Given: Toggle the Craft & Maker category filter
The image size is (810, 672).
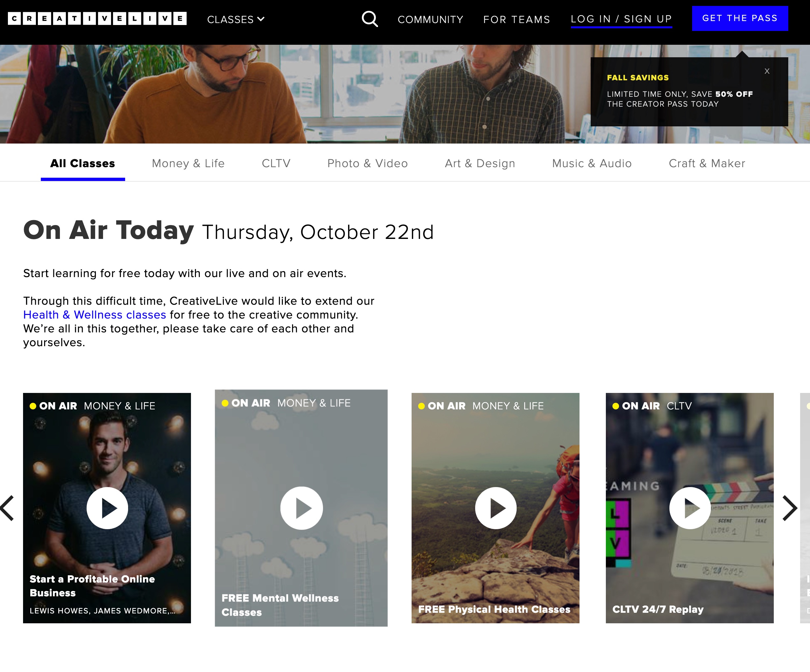Looking at the screenshot, I should [x=706, y=164].
